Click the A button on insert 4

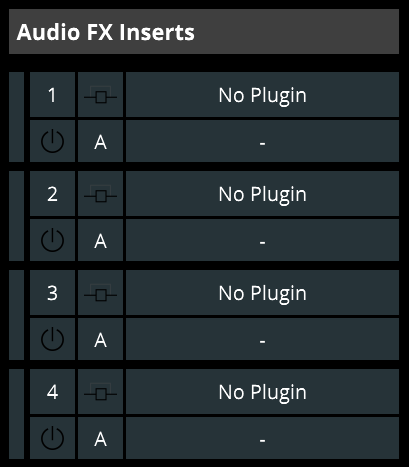(100, 438)
